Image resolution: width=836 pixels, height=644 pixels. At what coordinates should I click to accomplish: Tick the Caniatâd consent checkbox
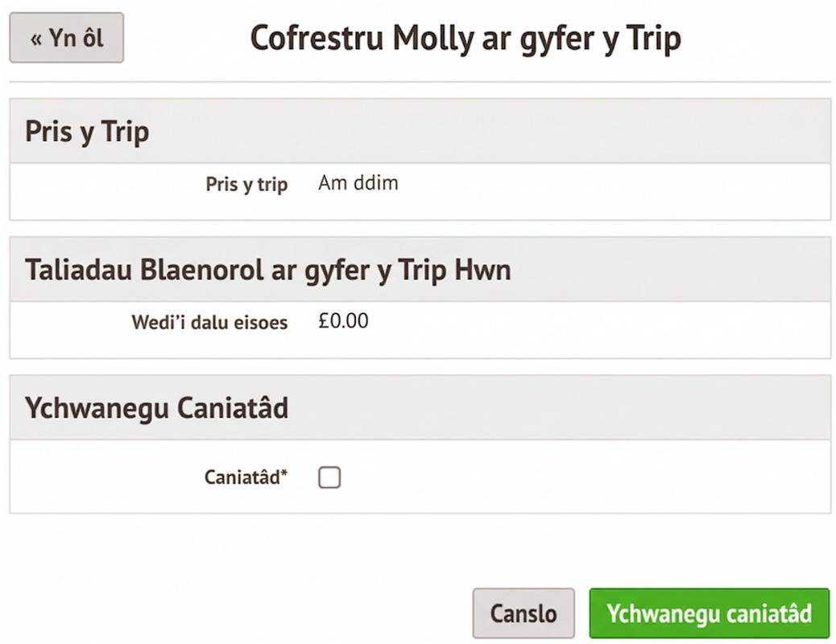click(x=329, y=478)
